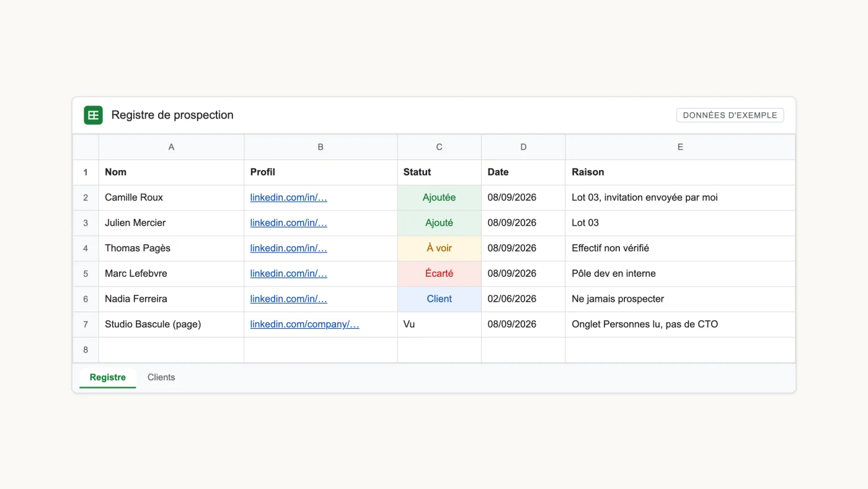This screenshot has height=489, width=868.
Task: Select row 4 header number
Action: coord(86,249)
